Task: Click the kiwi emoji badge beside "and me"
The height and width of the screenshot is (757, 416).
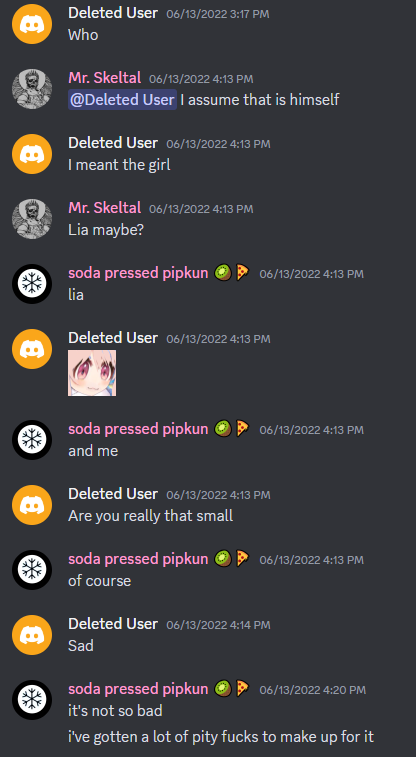Action: point(222,429)
